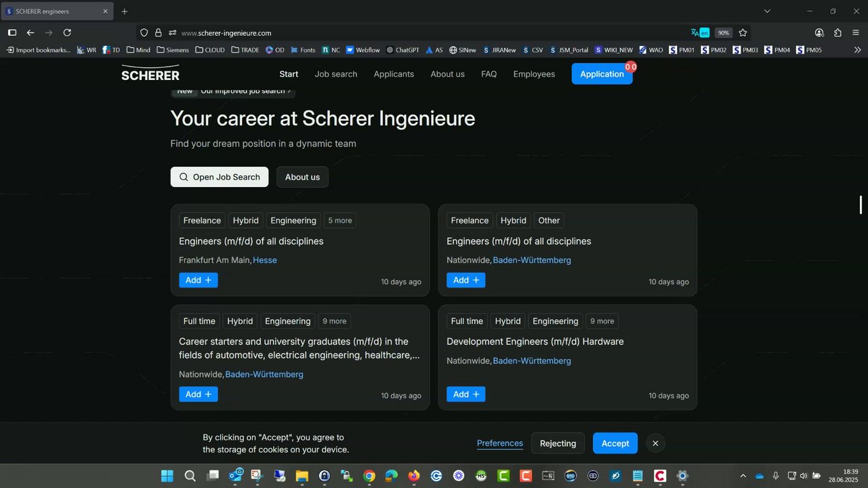Click the About us button below headline

[302, 177]
